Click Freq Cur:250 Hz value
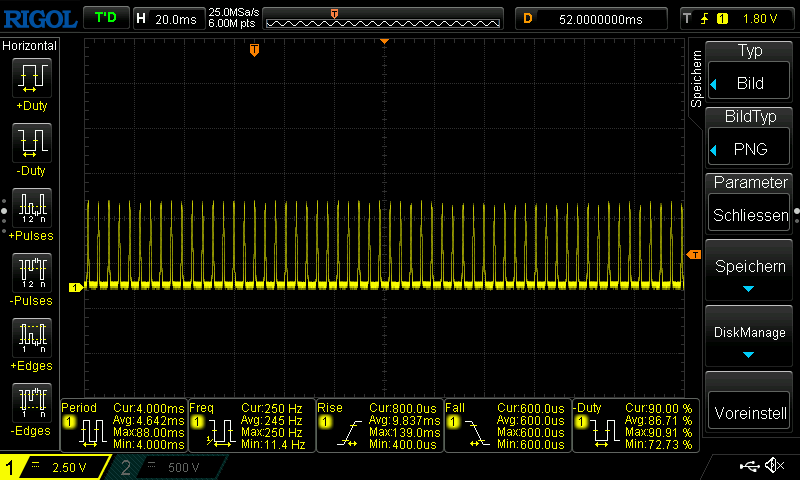Image resolution: width=800 pixels, height=480 pixels. pos(272,408)
